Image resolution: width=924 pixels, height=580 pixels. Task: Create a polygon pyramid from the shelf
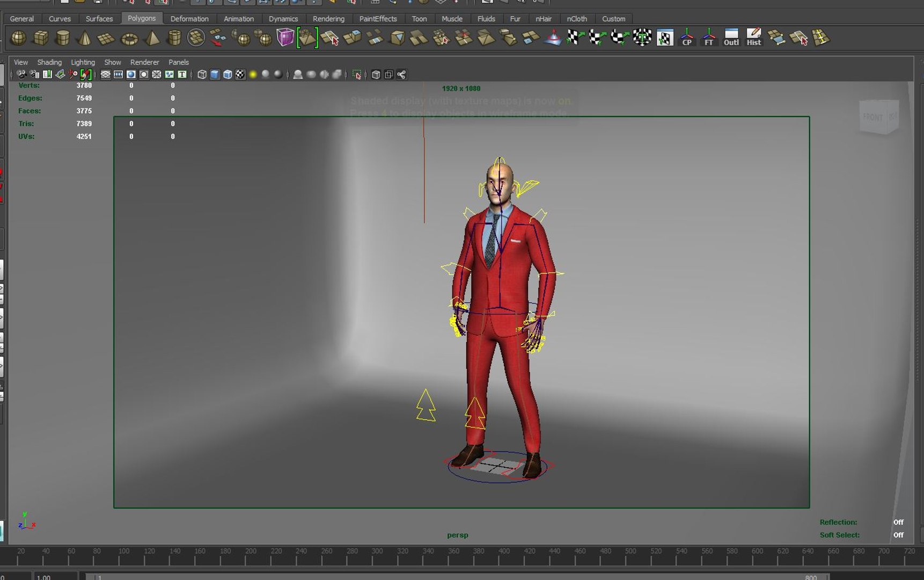[x=152, y=38]
